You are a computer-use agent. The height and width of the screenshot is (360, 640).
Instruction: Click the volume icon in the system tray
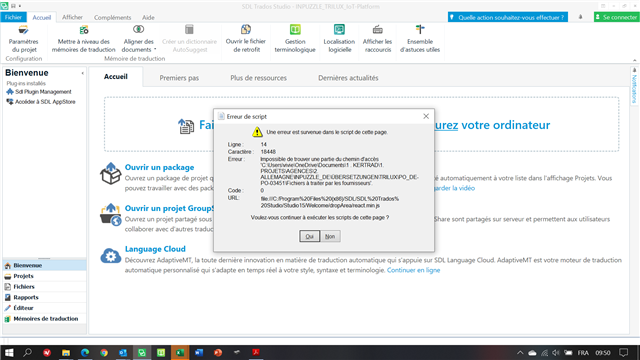pos(556,353)
